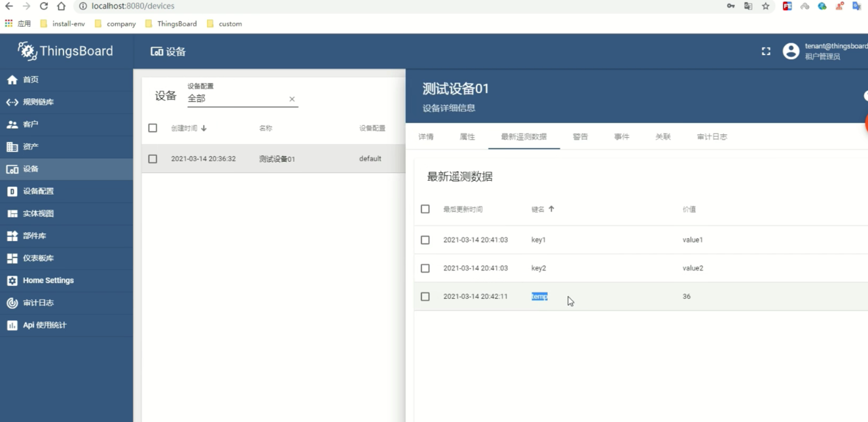Select the temp telemetry row checkbox
The image size is (868, 422).
(x=425, y=296)
